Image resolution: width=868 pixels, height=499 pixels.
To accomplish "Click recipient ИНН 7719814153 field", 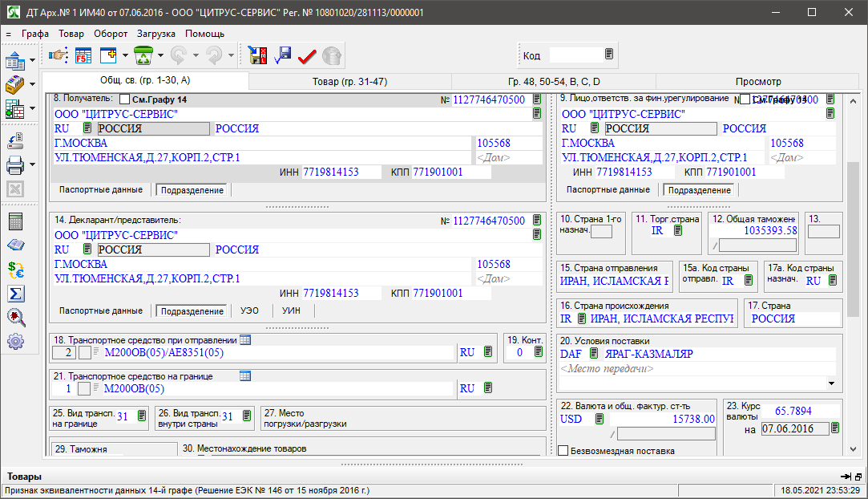I will 341,172.
